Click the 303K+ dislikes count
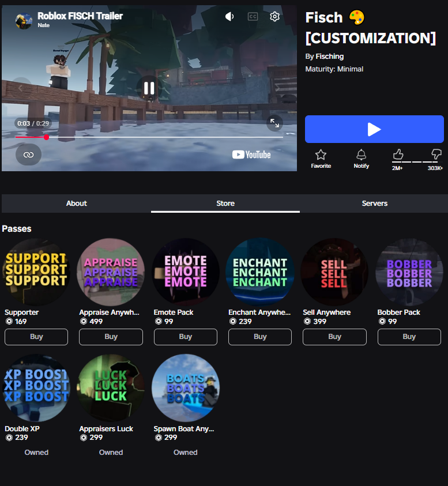Image resolution: width=448 pixels, height=486 pixels. pyautogui.click(x=435, y=168)
